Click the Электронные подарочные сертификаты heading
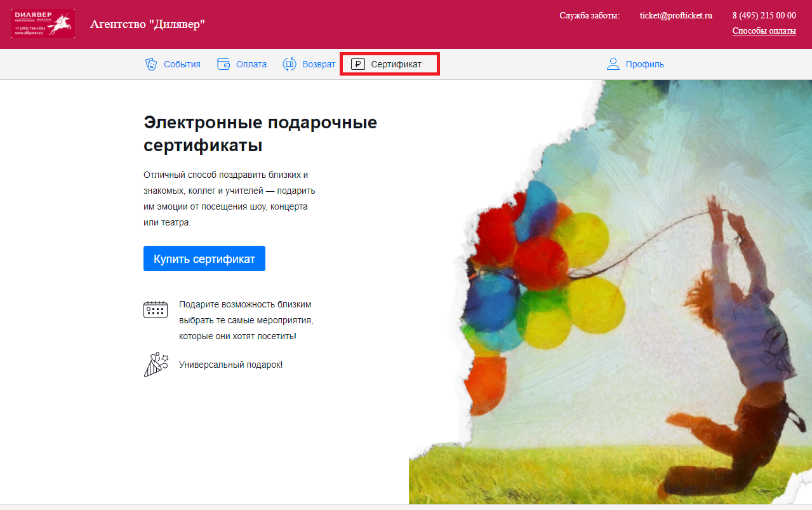Screen dimensions: 812x510 tap(260, 133)
